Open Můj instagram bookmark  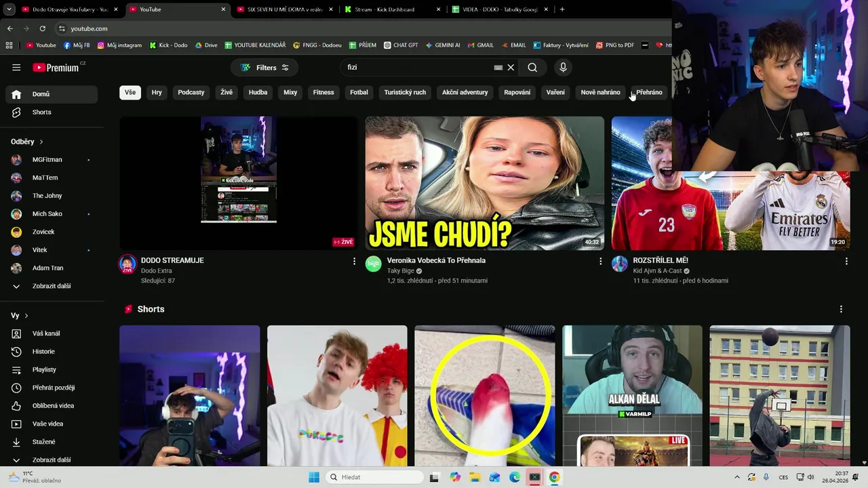(x=119, y=45)
